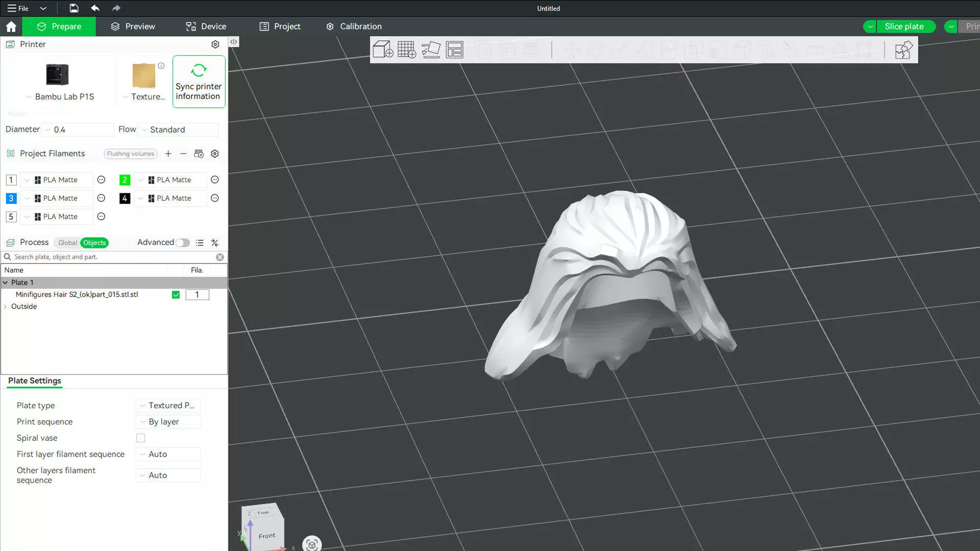Open the Print sequence By layer dropdown
The width and height of the screenshot is (980, 551).
(x=168, y=422)
